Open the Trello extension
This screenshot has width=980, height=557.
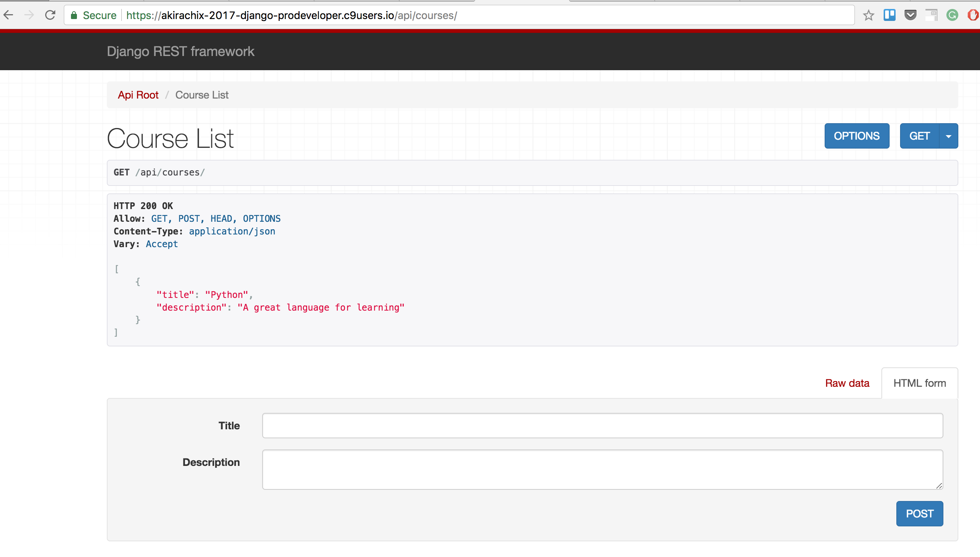click(889, 15)
